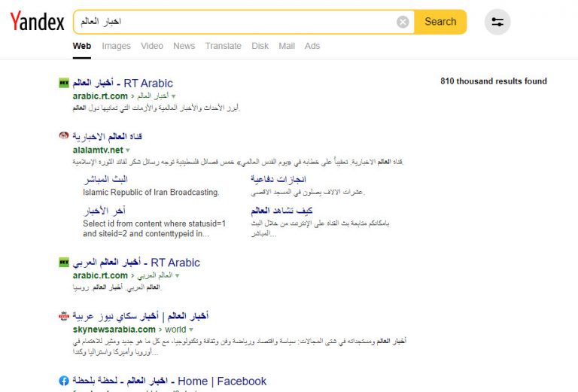Click the yellow Search button

click(440, 22)
